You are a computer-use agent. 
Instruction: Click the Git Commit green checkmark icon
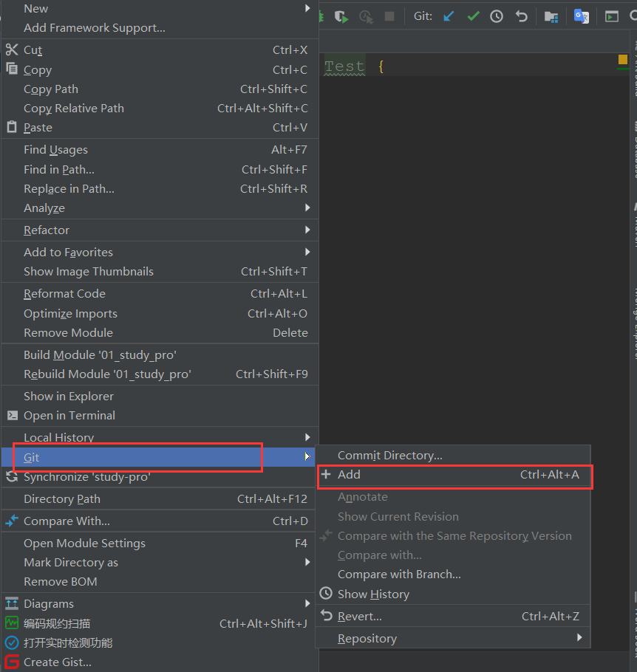point(473,16)
